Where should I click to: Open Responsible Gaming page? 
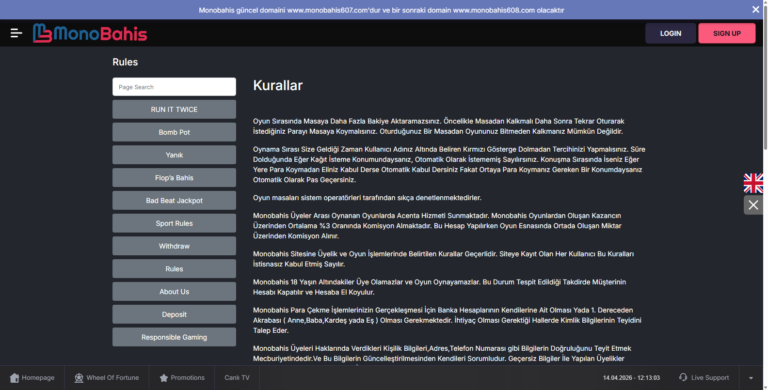point(174,337)
